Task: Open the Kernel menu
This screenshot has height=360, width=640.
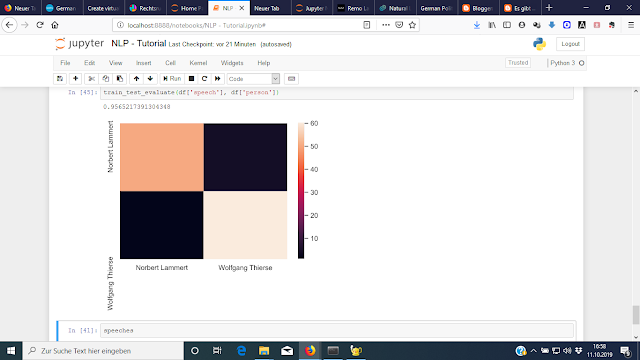Action: (x=198, y=63)
